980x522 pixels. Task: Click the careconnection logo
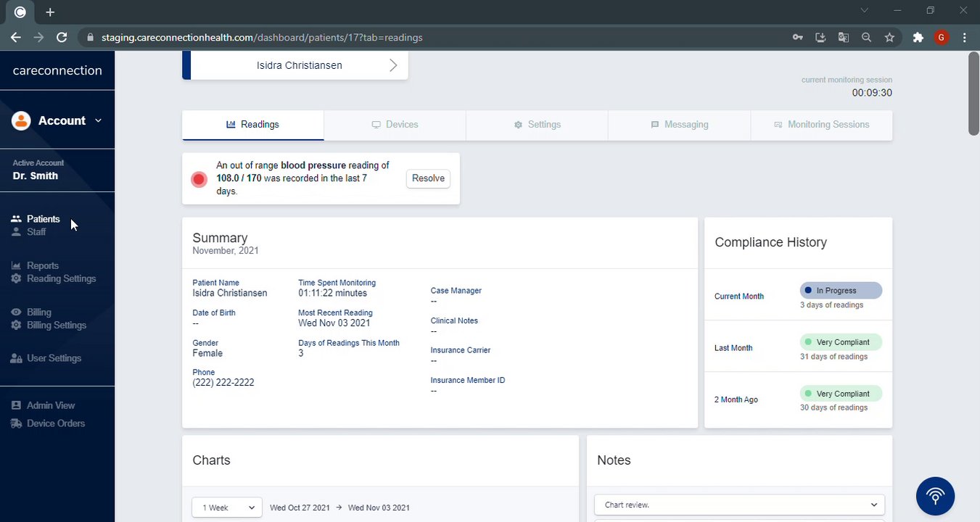point(57,70)
